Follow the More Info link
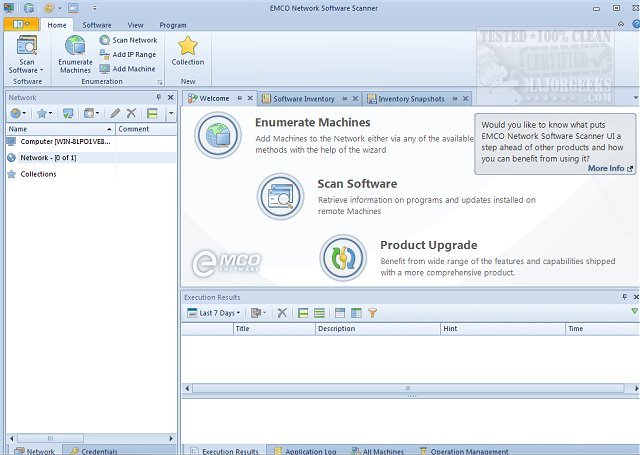640x455 pixels. 610,168
